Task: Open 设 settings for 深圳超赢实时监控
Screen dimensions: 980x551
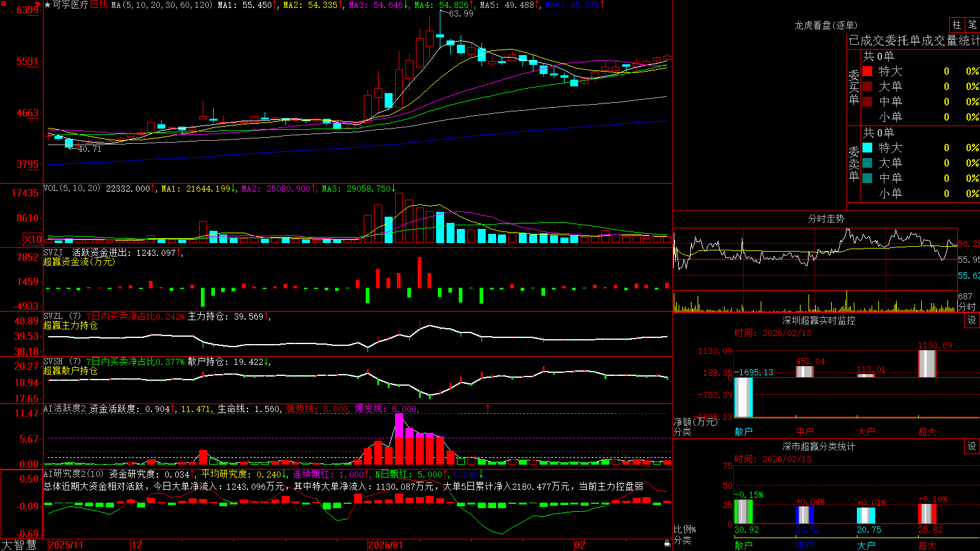Action: 972,320
